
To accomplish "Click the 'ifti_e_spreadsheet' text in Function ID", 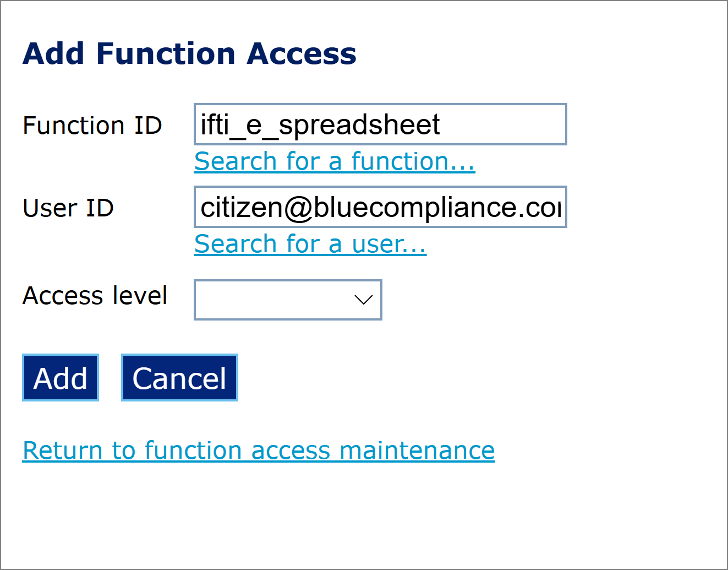I will [x=320, y=124].
